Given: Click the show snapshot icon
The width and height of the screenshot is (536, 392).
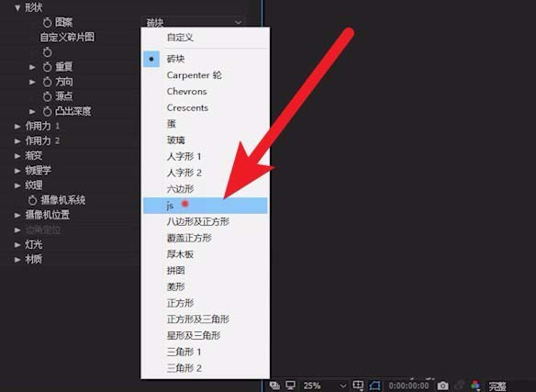Looking at the screenshot, I should [460, 386].
